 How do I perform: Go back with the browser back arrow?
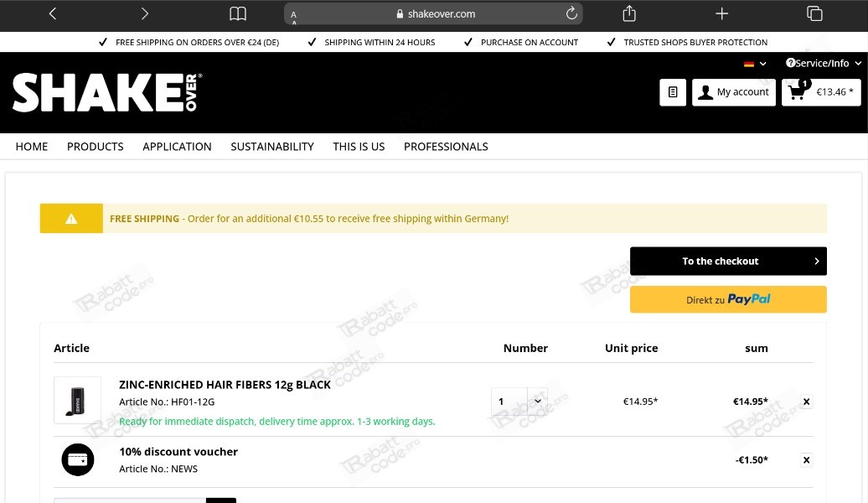(53, 13)
